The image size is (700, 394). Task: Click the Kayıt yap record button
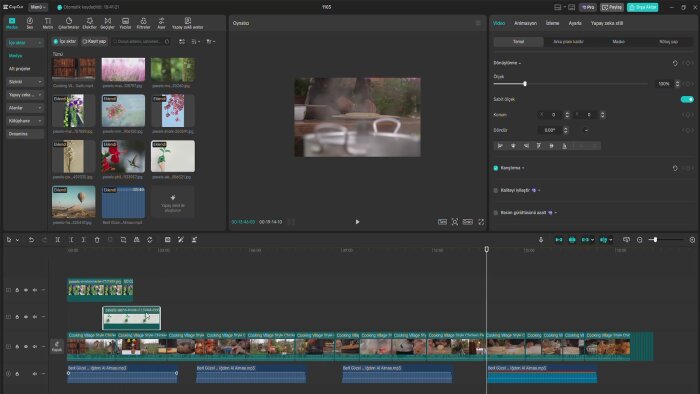[x=94, y=41]
